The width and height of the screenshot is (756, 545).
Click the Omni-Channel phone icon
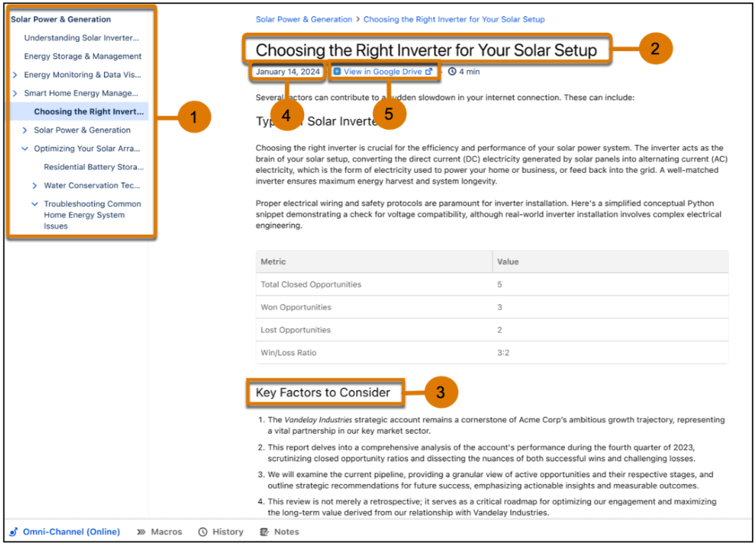point(13,532)
